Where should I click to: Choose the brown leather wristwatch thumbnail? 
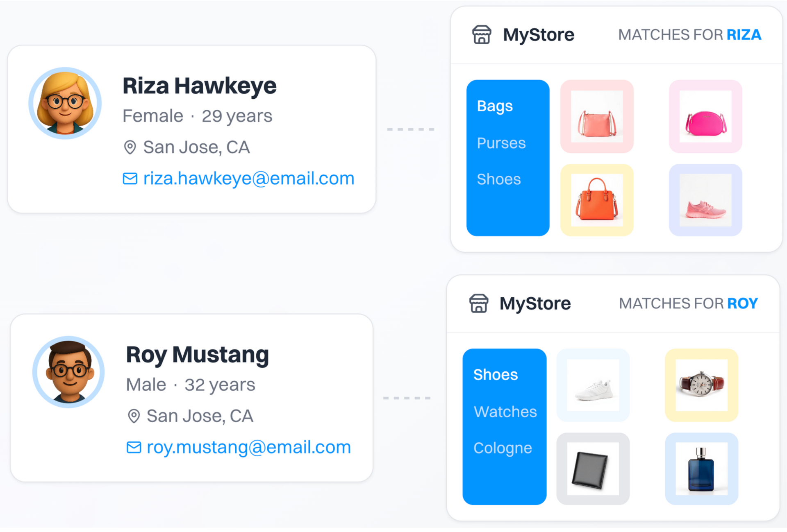[701, 385]
